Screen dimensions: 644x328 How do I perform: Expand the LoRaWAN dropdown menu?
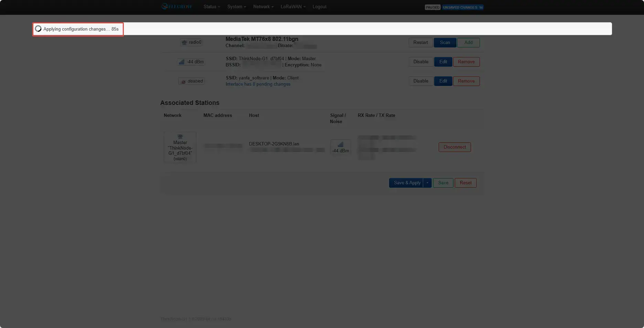(x=292, y=7)
